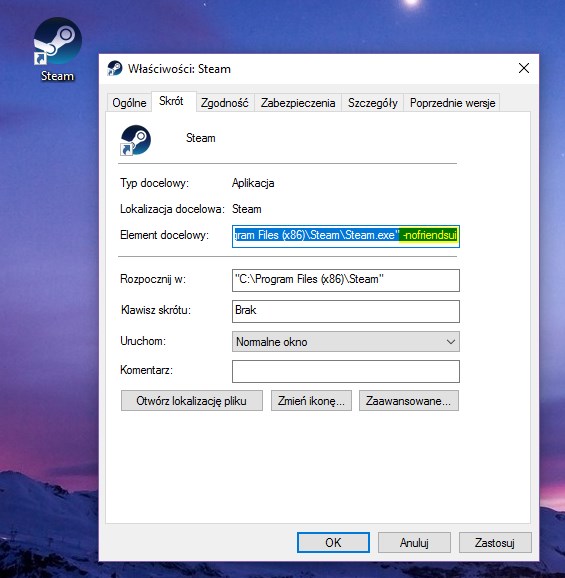565x578 pixels.
Task: Click into the empty Komentarz field
Action: 346,371
